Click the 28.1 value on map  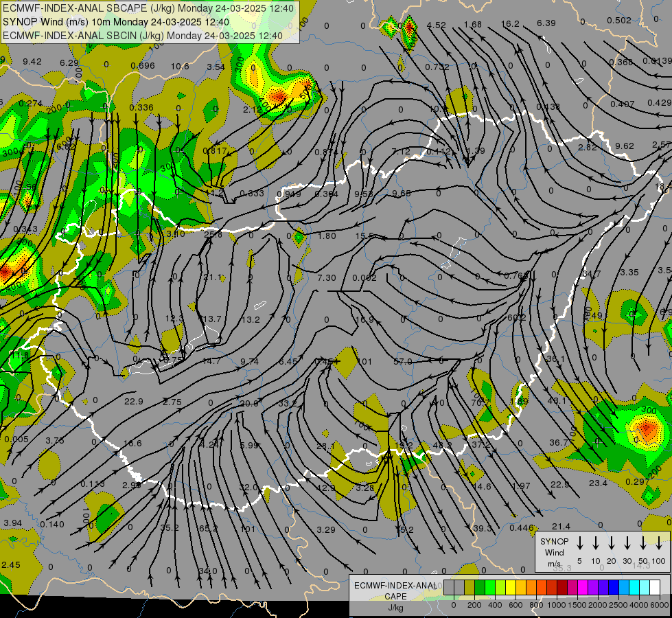click(x=325, y=446)
